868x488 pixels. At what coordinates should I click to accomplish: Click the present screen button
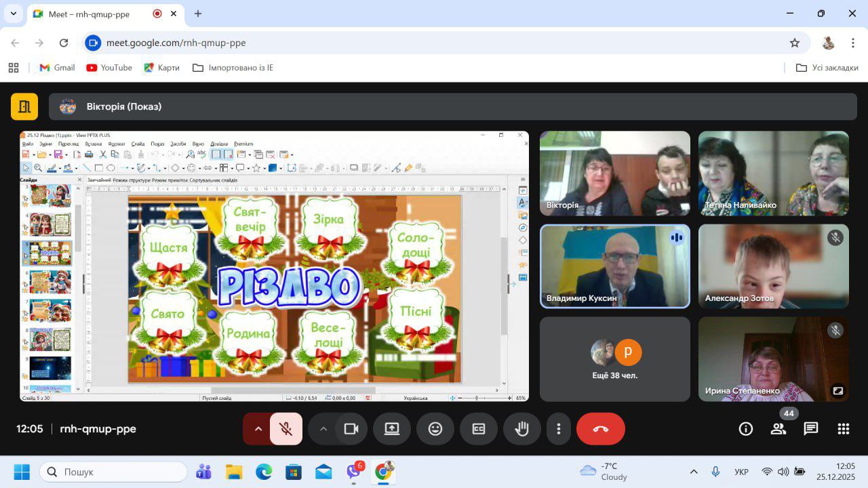pyautogui.click(x=392, y=429)
